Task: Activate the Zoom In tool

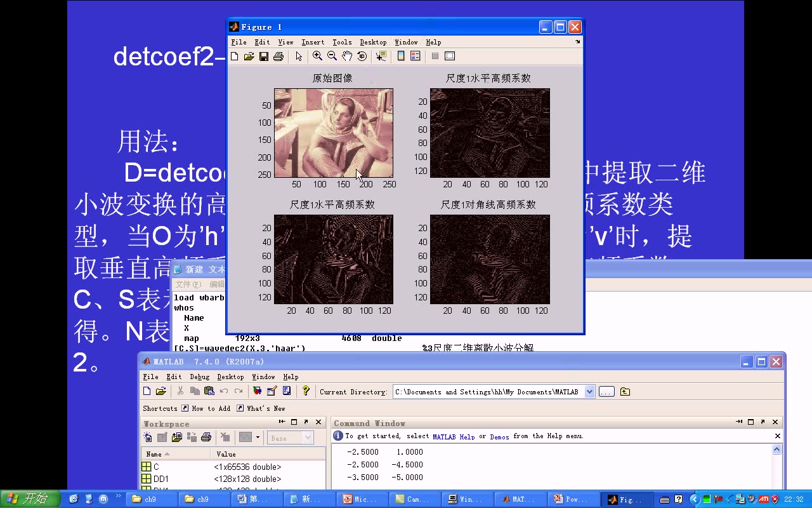Action: pyautogui.click(x=317, y=57)
